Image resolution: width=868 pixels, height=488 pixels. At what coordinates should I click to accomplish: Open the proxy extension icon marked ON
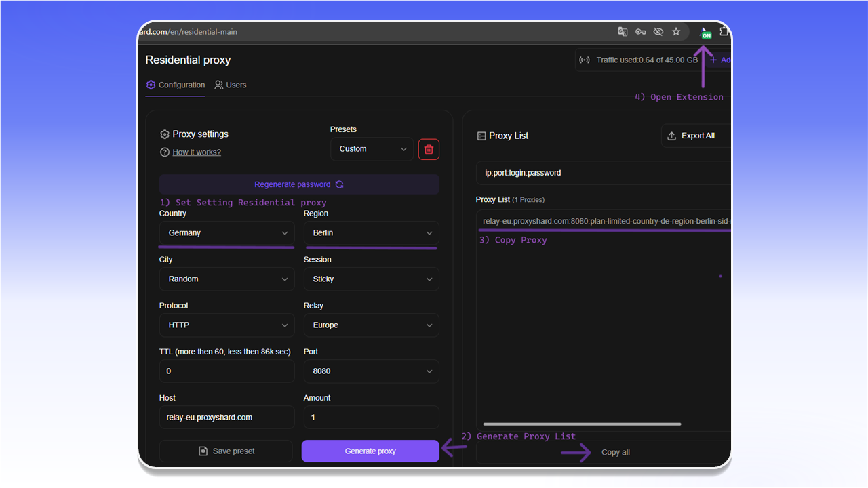[705, 33]
